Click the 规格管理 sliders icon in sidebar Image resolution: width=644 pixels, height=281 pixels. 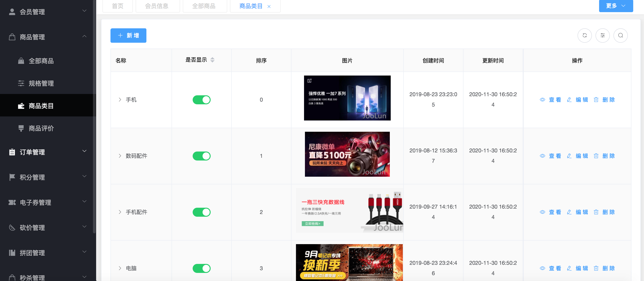click(21, 83)
